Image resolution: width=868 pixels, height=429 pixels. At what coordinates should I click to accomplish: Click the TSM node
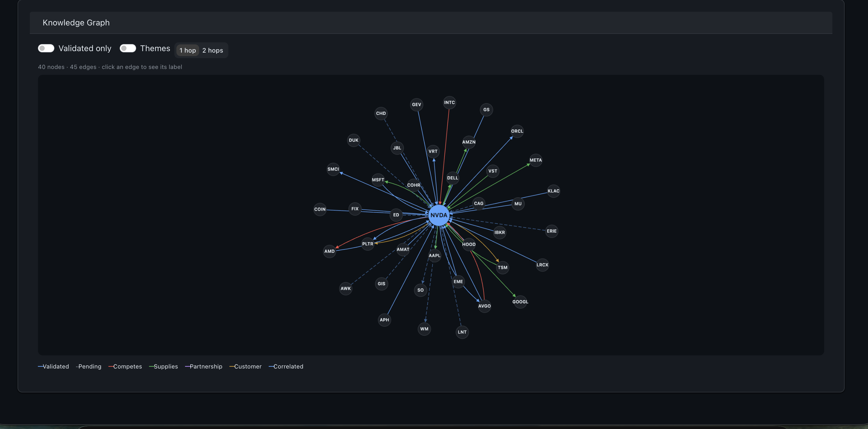tap(502, 267)
